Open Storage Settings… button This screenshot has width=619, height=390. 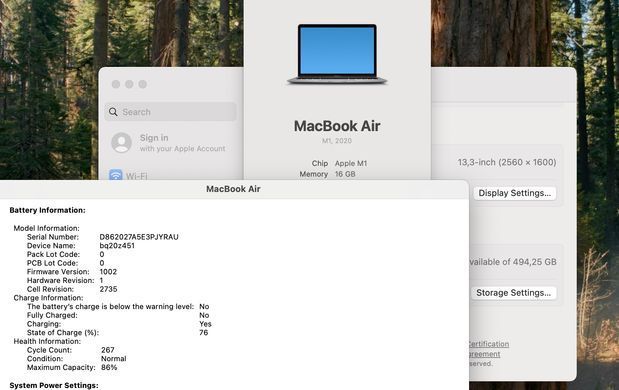(x=514, y=292)
